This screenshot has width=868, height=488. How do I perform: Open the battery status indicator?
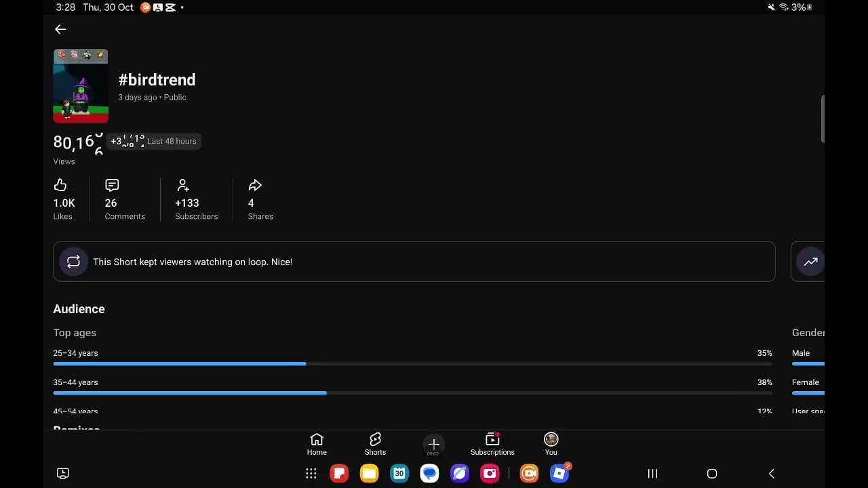pyautogui.click(x=802, y=7)
